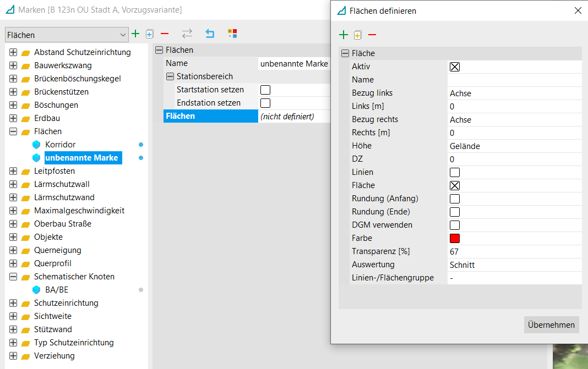Select the Korridor marker in the tree
Screen dimensions: 588x369
click(x=60, y=145)
